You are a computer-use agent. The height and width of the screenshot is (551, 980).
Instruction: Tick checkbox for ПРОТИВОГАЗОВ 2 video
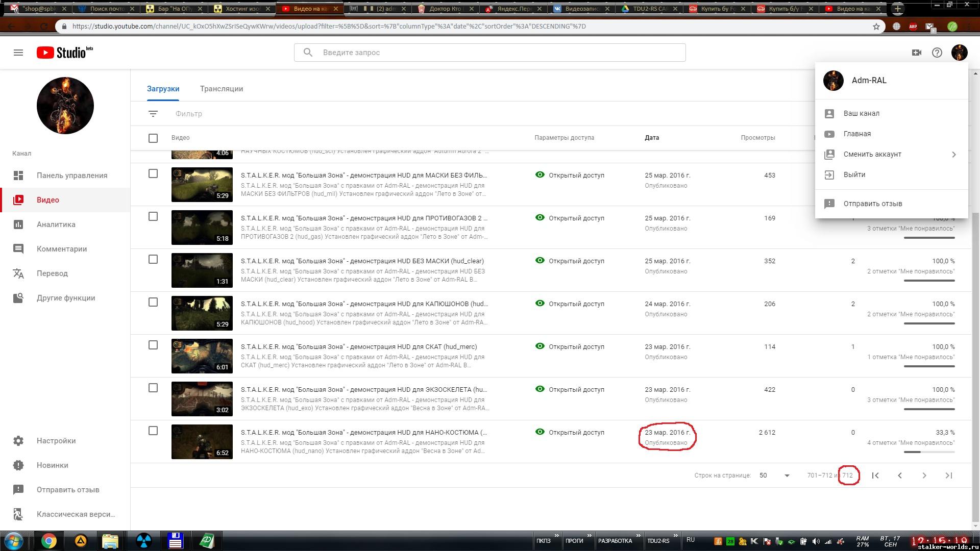click(x=153, y=217)
